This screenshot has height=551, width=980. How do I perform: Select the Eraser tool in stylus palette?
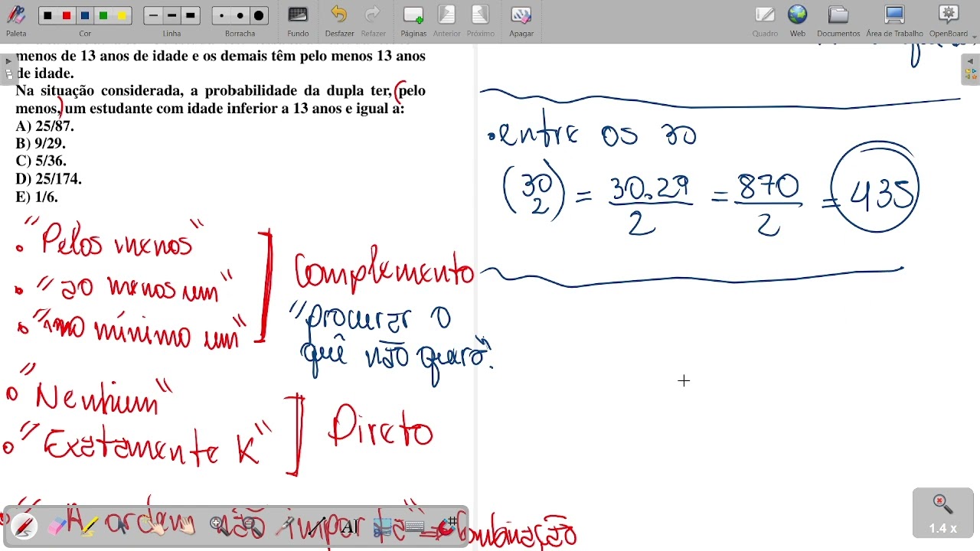coord(58,526)
